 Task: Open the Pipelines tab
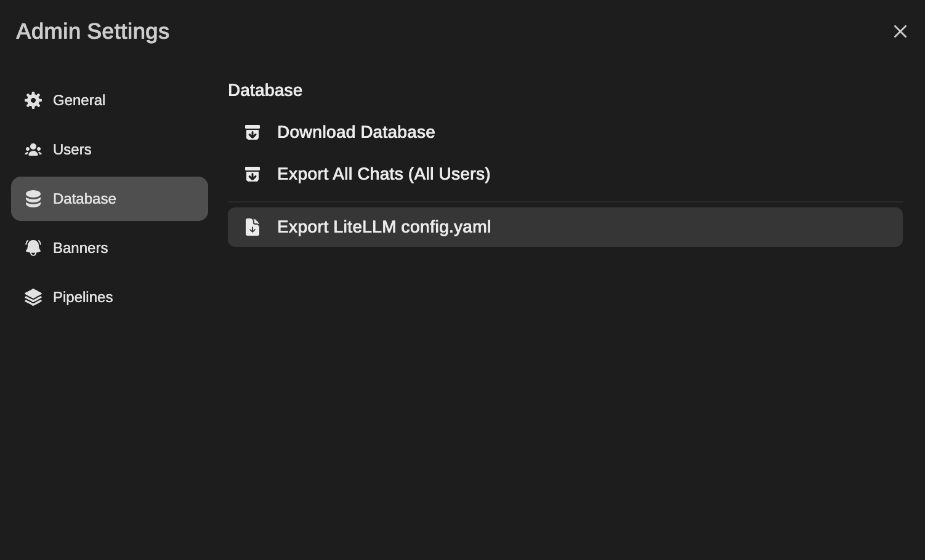point(83,297)
